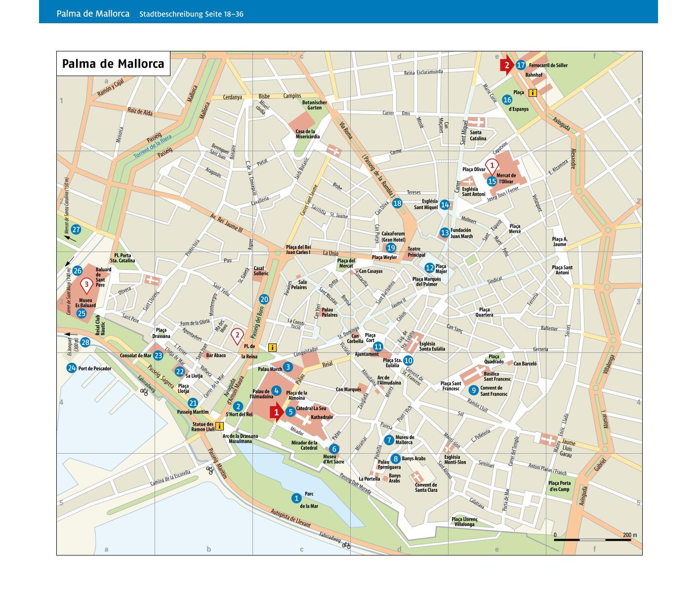This screenshot has width=700, height=598.
Task: Click Stadtbeschreibung Seite 18–36 header text
Action: click(191, 14)
